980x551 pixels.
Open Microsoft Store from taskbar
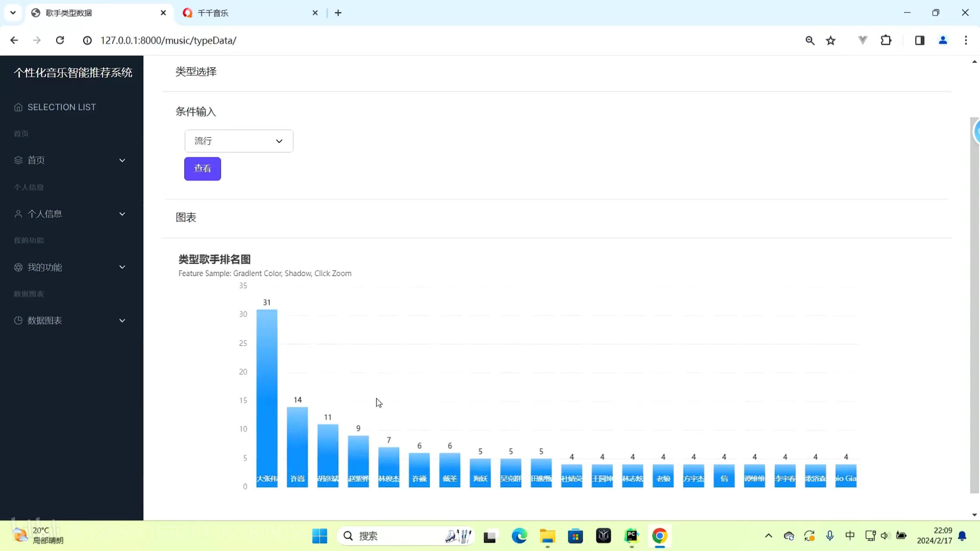[x=575, y=536]
